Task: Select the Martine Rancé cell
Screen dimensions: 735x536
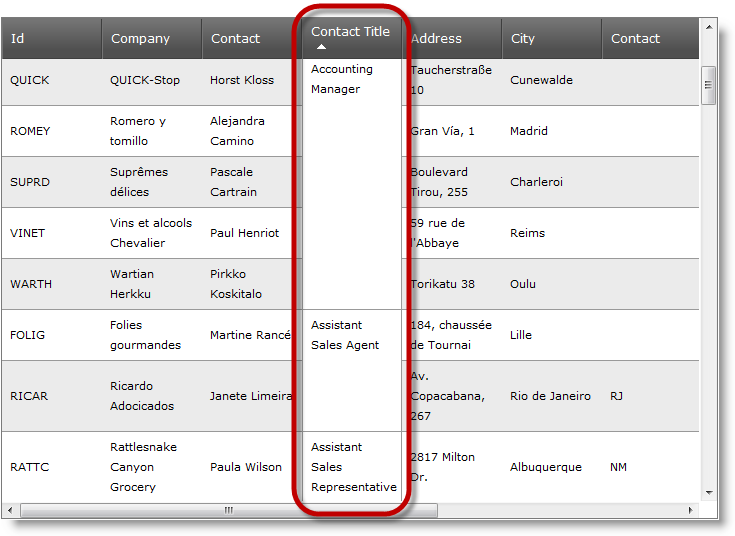Action: coord(252,335)
